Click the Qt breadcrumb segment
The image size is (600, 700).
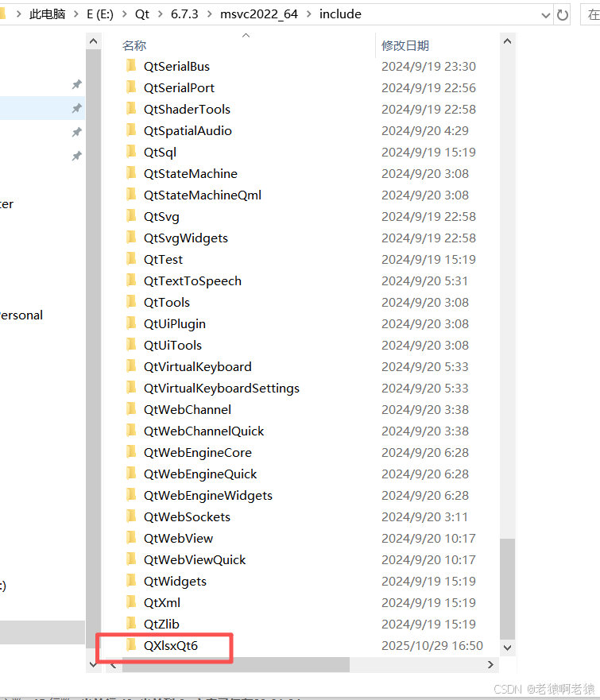point(142,14)
